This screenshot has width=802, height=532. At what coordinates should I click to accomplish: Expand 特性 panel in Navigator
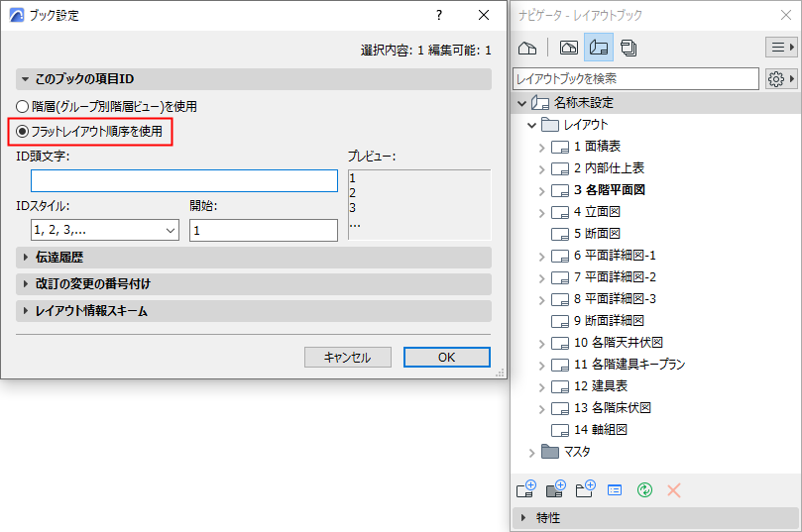click(x=523, y=518)
